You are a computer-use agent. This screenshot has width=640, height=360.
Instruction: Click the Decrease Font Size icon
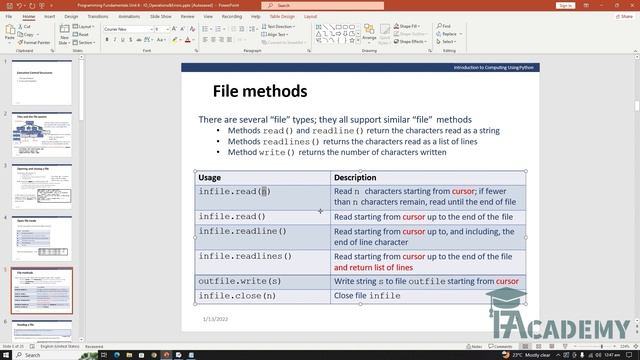tap(182, 29)
